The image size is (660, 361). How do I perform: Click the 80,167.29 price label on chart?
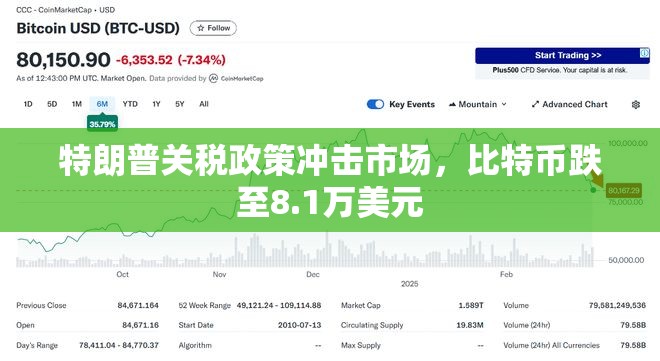tap(624, 191)
